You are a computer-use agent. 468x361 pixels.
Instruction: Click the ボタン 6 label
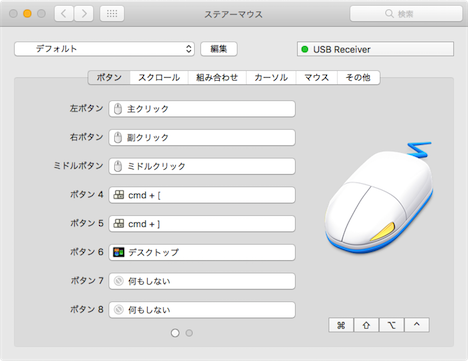coord(87,252)
